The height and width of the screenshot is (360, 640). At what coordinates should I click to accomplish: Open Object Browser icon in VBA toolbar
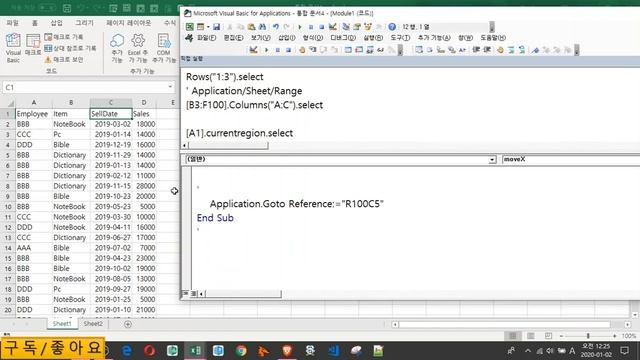coord(368,27)
